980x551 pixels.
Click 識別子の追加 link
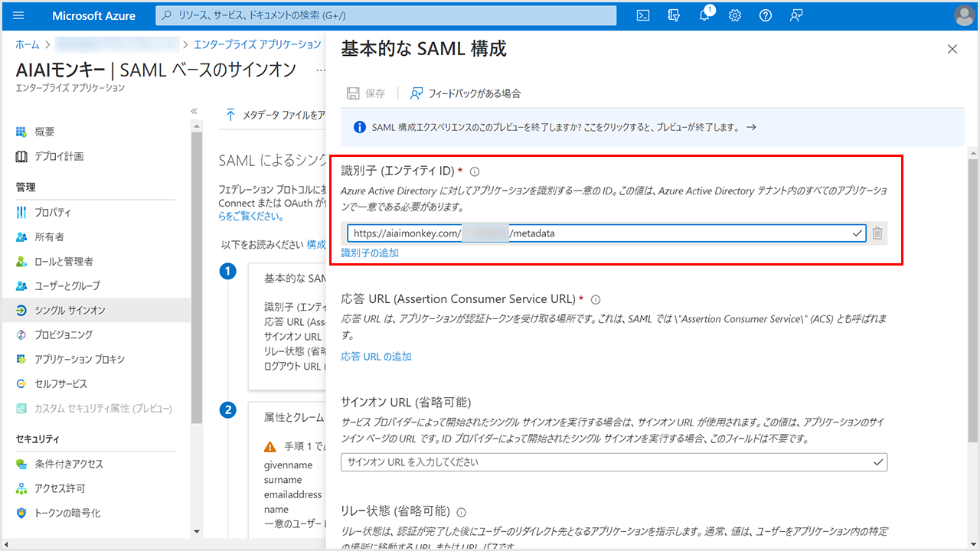click(x=370, y=253)
